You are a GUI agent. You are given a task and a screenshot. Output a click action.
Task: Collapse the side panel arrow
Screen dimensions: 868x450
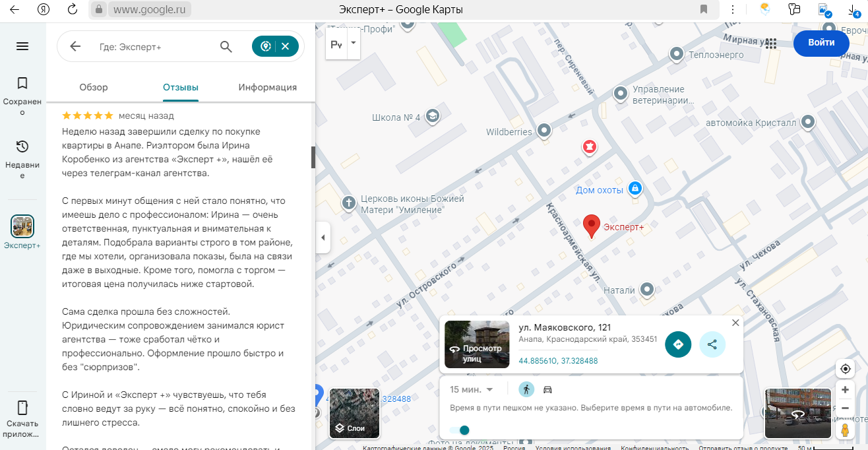point(323,238)
